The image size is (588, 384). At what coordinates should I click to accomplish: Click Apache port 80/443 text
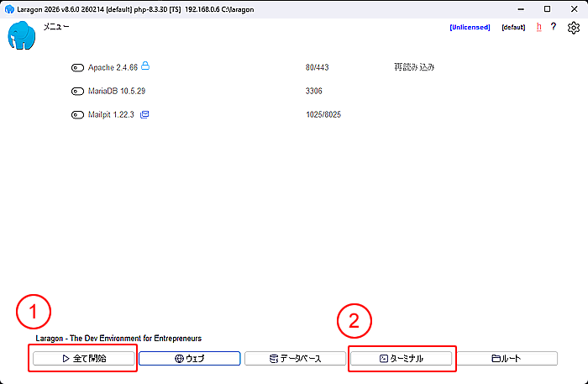[x=319, y=66]
